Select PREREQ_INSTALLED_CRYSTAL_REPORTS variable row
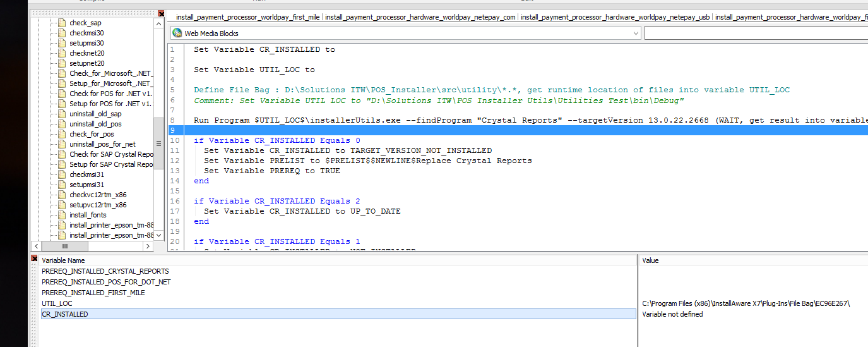The image size is (868, 347). (338, 271)
